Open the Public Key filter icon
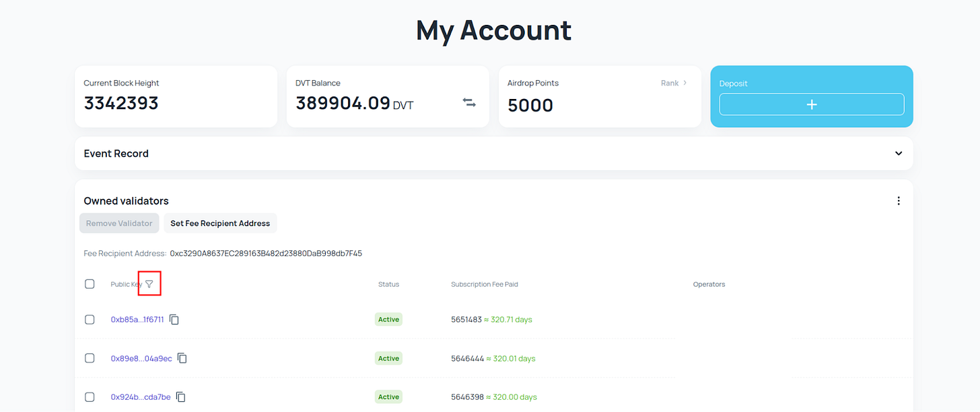 149,284
